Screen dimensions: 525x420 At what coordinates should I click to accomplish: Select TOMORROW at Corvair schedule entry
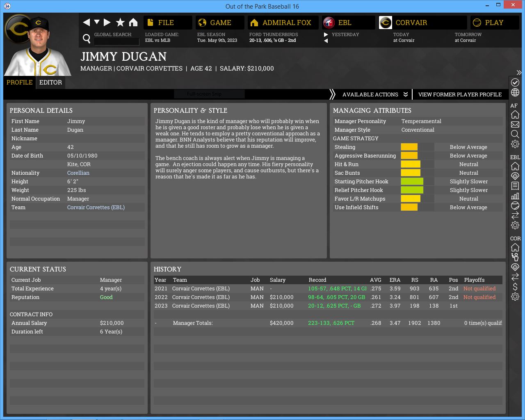pyautogui.click(x=468, y=37)
